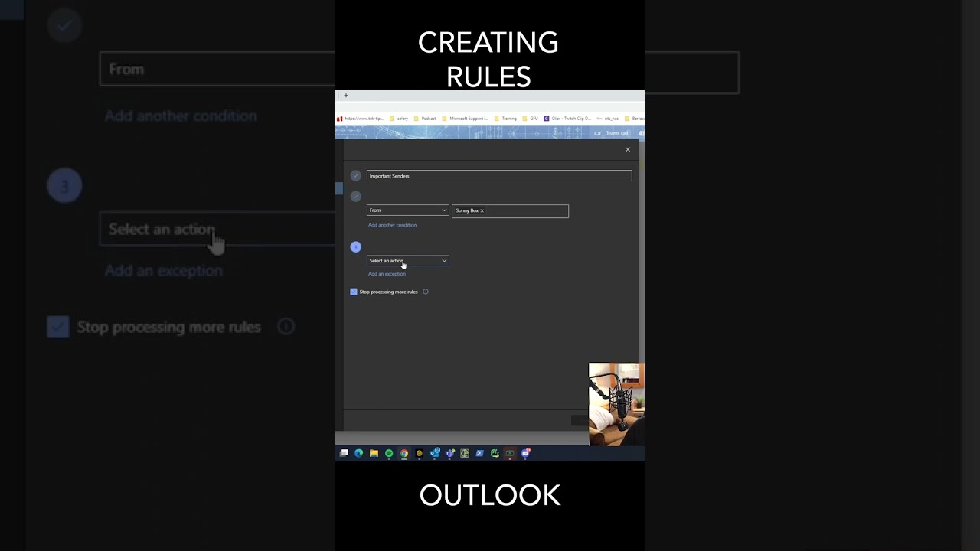Launch Spotify from the taskbar

click(389, 453)
